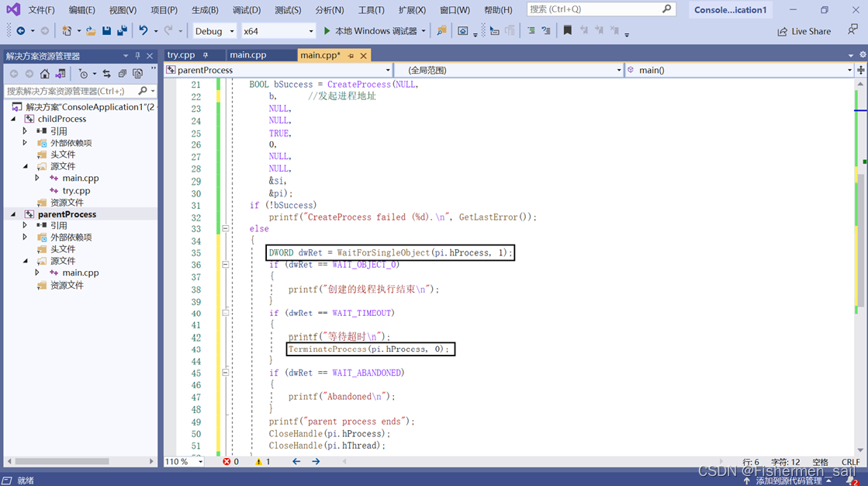868x486 pixels.
Task: Click 添加到源代码管理 in status bar
Action: tap(788, 481)
